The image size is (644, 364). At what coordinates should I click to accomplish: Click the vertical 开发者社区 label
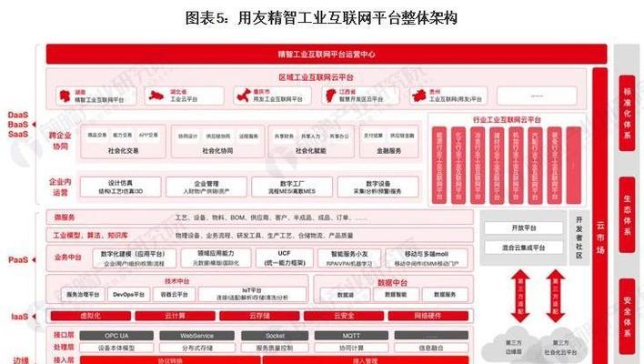click(579, 238)
